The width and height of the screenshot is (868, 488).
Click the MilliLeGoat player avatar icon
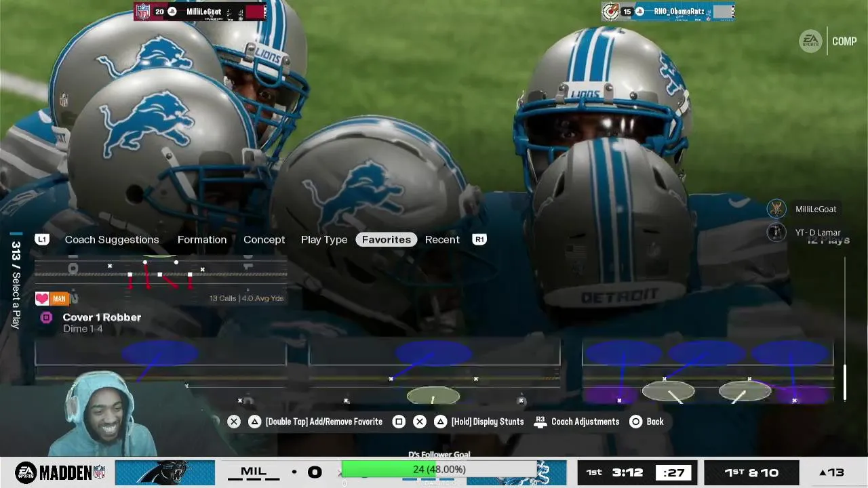tap(776, 209)
